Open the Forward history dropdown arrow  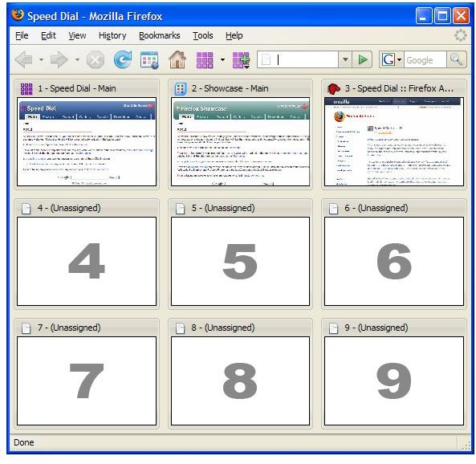point(77,60)
